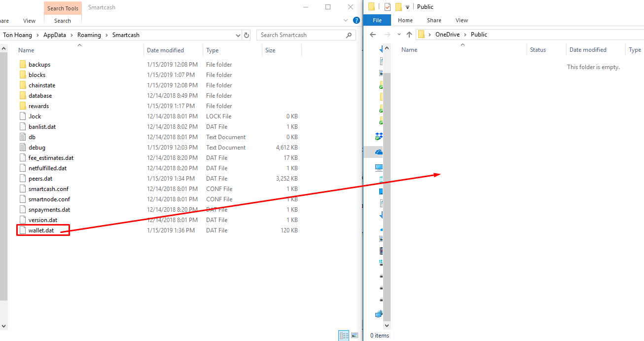
Task: Click the magnifier icon in Search Smartcash box
Action: pyautogui.click(x=349, y=35)
